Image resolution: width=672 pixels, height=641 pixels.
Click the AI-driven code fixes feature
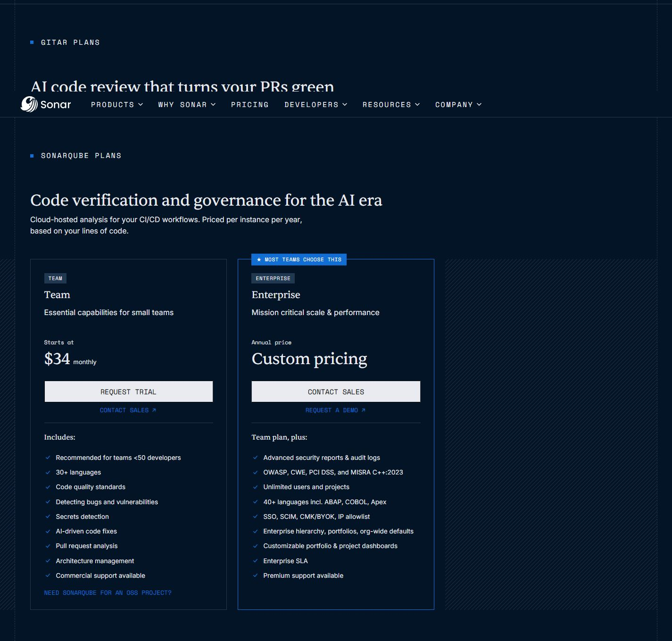[86, 531]
